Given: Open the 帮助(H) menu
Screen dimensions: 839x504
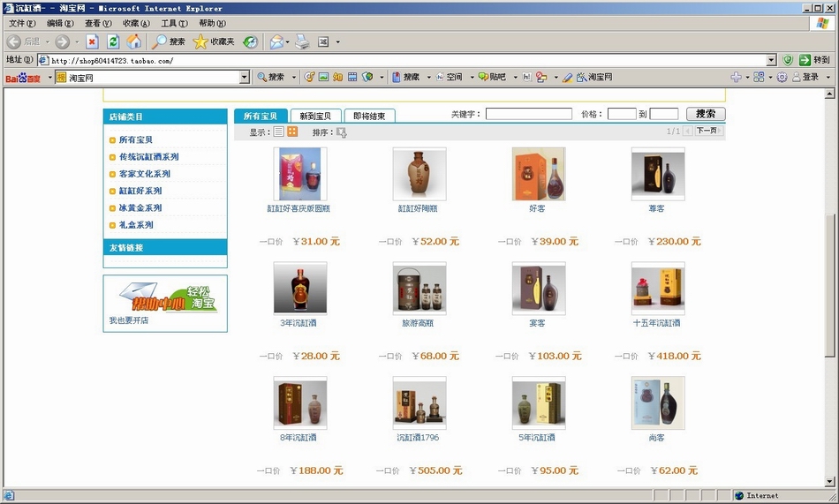Looking at the screenshot, I should [213, 23].
